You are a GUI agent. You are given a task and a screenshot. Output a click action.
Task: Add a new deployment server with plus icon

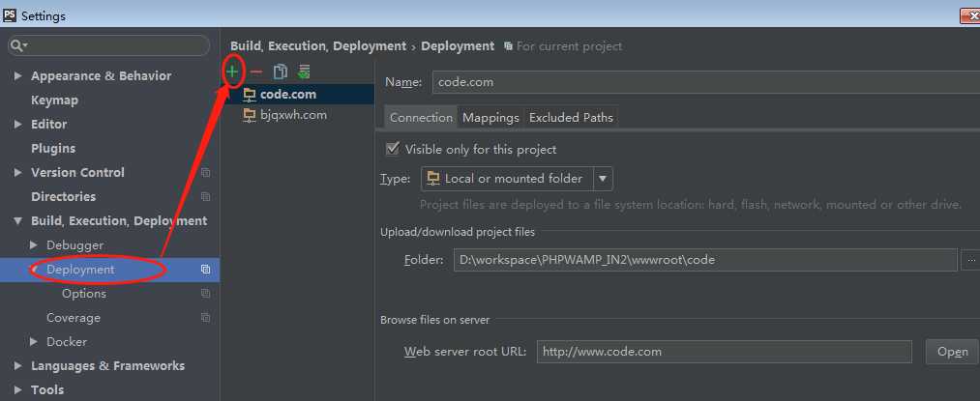coord(232,72)
